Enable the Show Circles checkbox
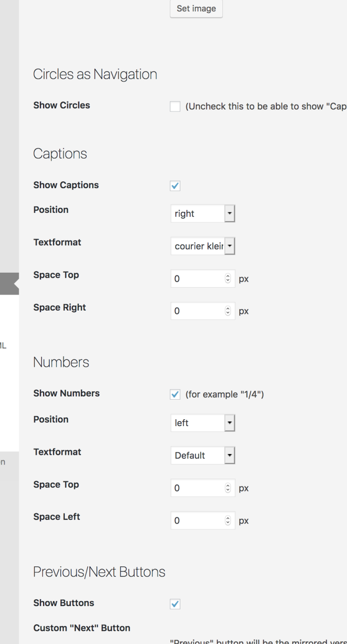Viewport: 347px width, 644px height. pos(175,107)
